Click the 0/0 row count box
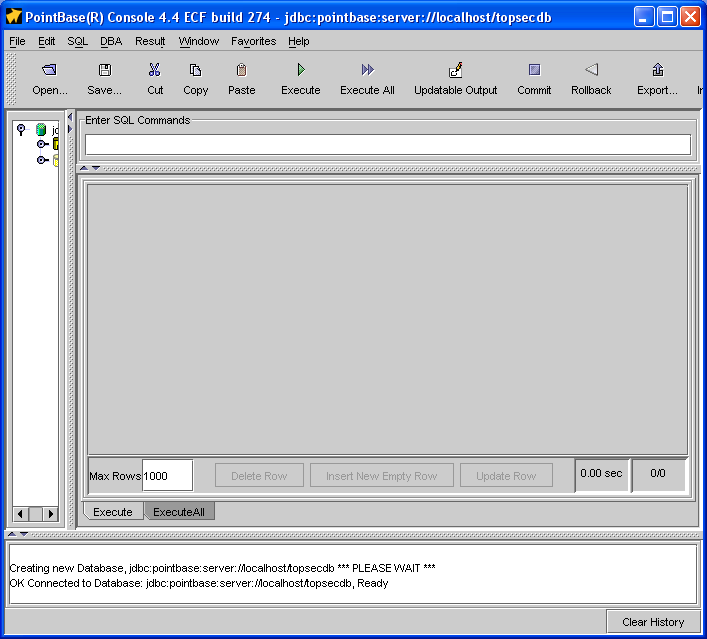Screen dimensions: 707x639 [658, 474]
